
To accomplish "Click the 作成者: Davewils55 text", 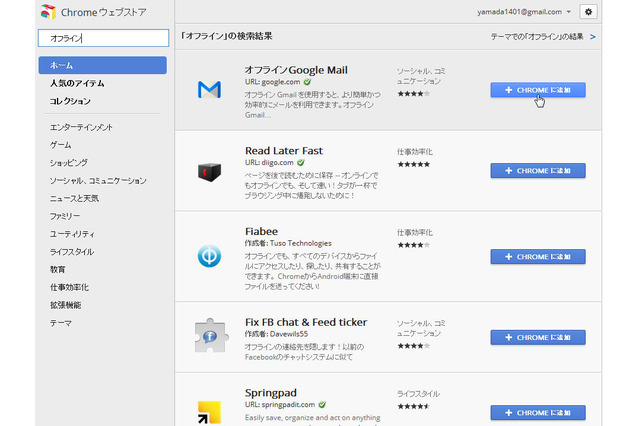I will (276, 334).
